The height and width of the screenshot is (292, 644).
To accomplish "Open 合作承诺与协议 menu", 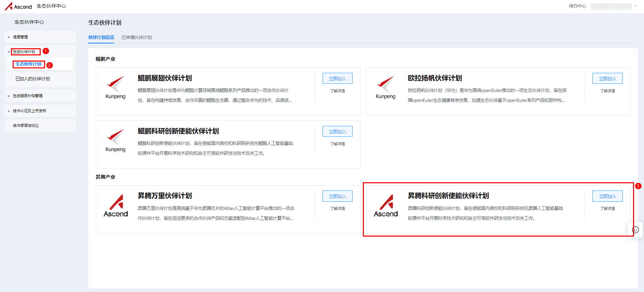I will (40, 125).
